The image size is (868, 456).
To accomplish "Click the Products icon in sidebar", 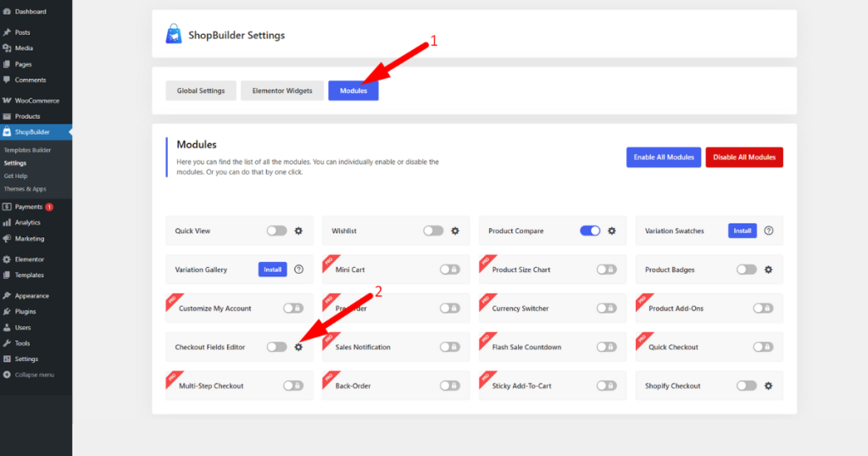I will coord(7,116).
